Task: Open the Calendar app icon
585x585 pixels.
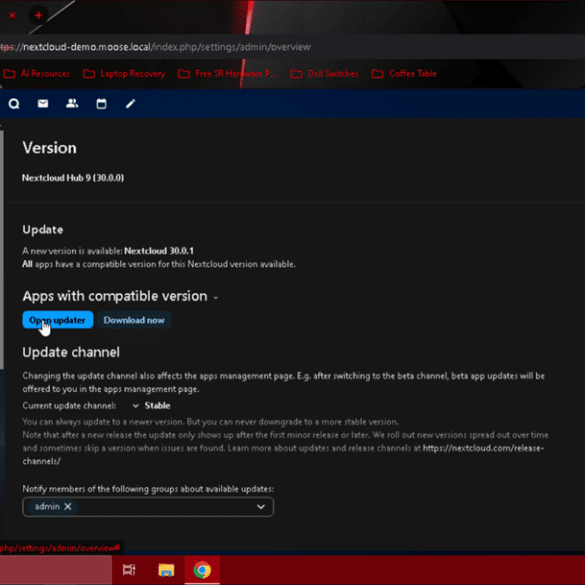Action: point(101,103)
